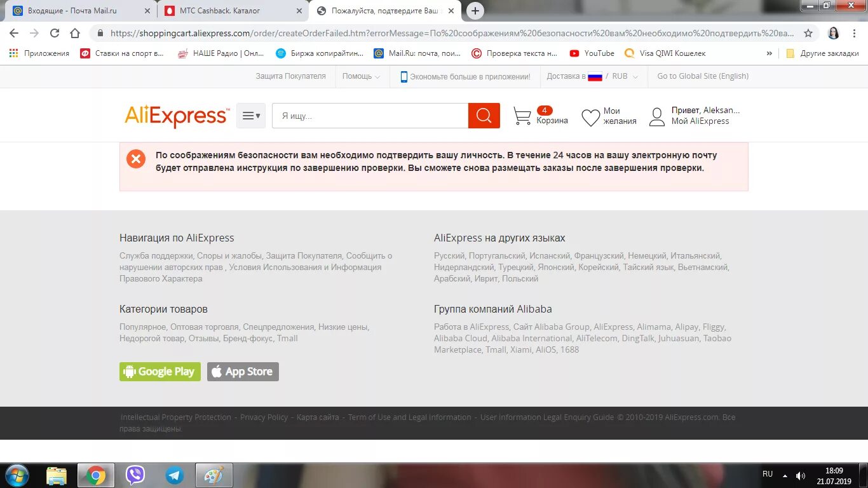The width and height of the screenshot is (868, 488).
Task: Open new tab with plus button
Action: pos(475,11)
